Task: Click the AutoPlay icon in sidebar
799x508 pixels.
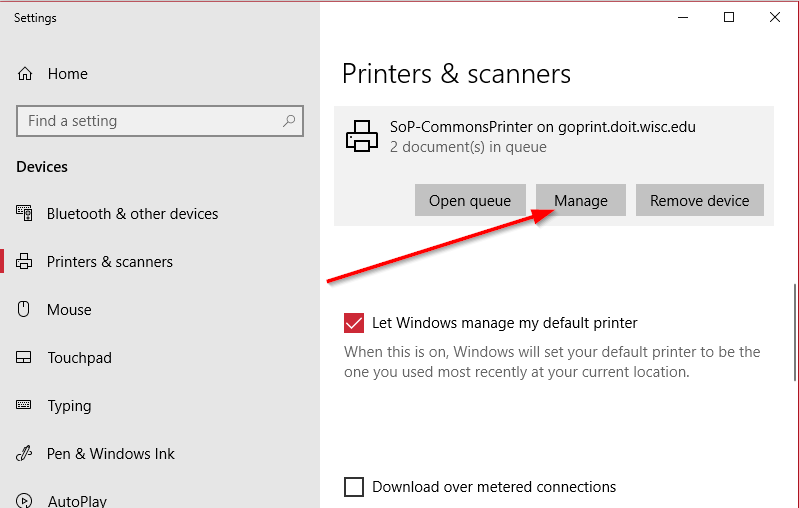Action: click(x=24, y=500)
